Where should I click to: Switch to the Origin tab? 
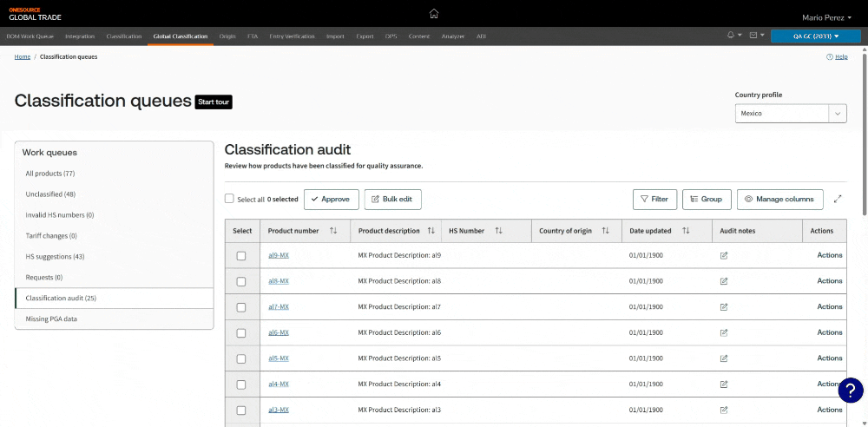(x=227, y=36)
